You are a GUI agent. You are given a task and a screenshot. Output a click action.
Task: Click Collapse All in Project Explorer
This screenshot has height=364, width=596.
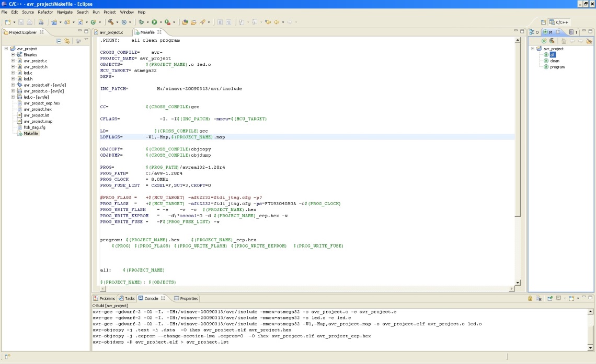(x=59, y=41)
